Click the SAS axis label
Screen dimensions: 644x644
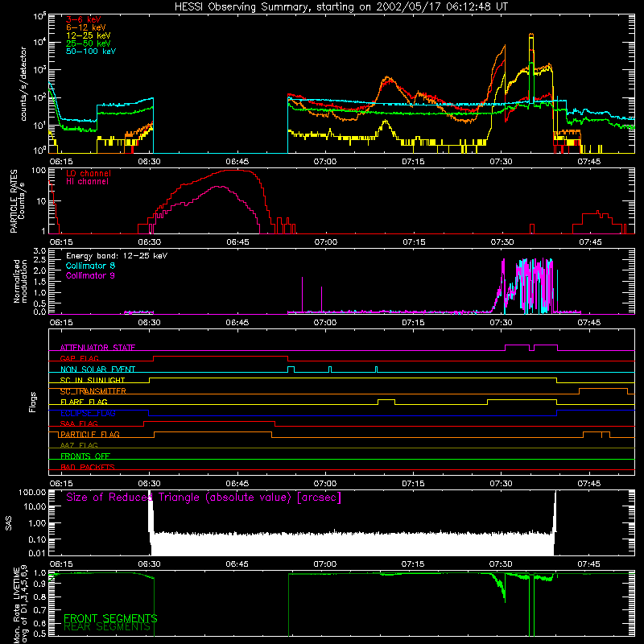8,523
